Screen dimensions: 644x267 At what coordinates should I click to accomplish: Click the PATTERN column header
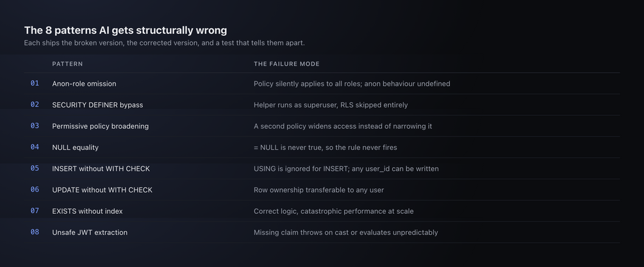click(x=67, y=64)
